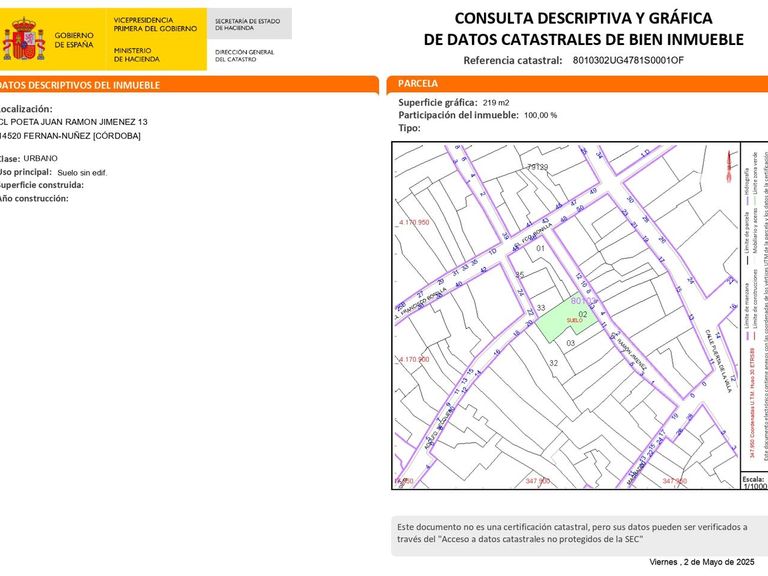Click the Spanish coat of arms emblem
The image size is (768, 576).
click(23, 39)
